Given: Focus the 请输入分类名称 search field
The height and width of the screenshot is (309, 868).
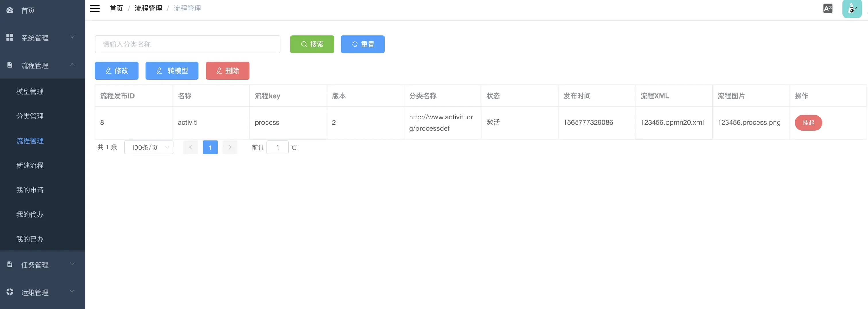Looking at the screenshot, I should pos(187,44).
